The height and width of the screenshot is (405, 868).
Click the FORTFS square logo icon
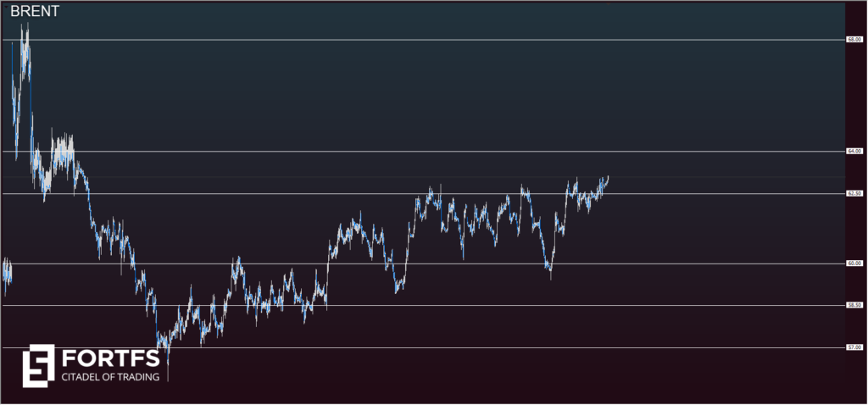click(38, 363)
